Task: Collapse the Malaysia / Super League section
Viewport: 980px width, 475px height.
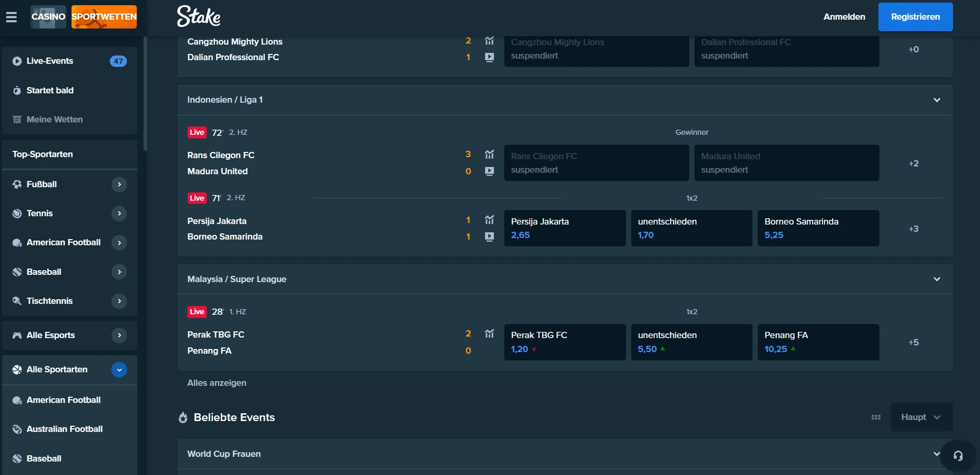Action: (937, 279)
